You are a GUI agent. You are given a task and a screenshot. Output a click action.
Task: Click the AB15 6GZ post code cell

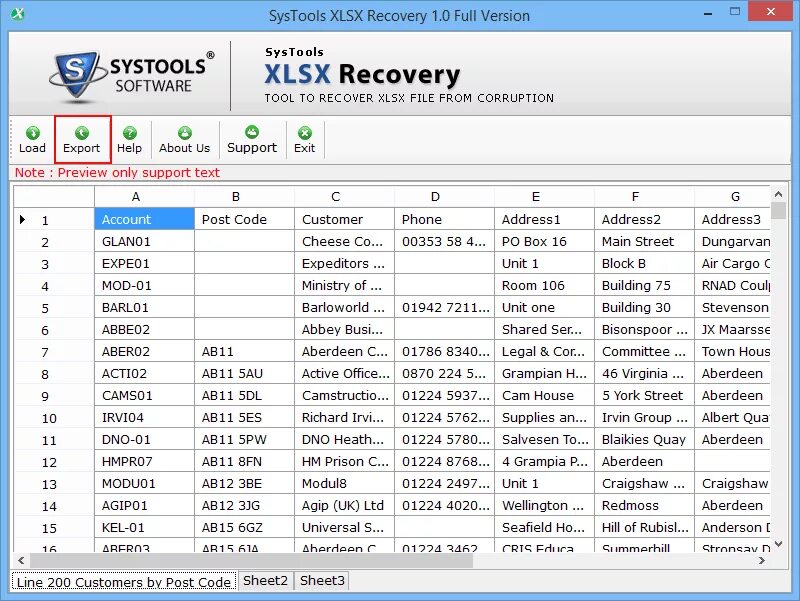click(244, 528)
